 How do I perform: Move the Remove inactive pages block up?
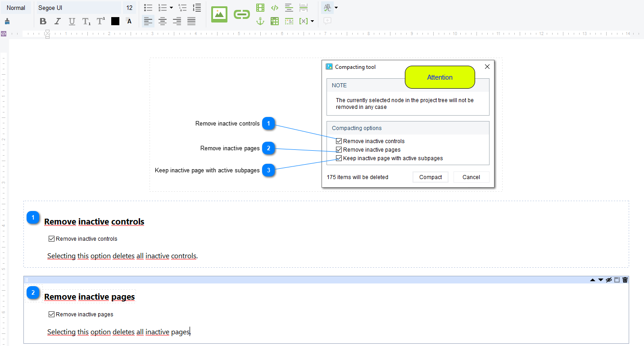[593, 280]
